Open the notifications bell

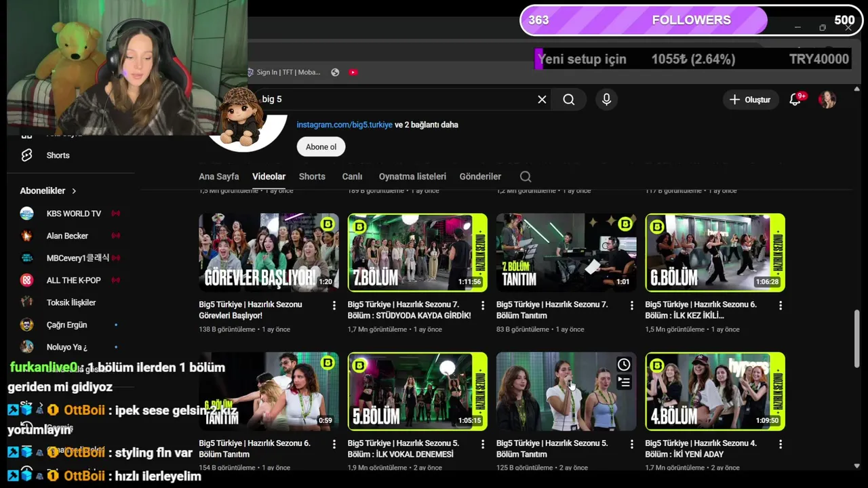(x=795, y=100)
